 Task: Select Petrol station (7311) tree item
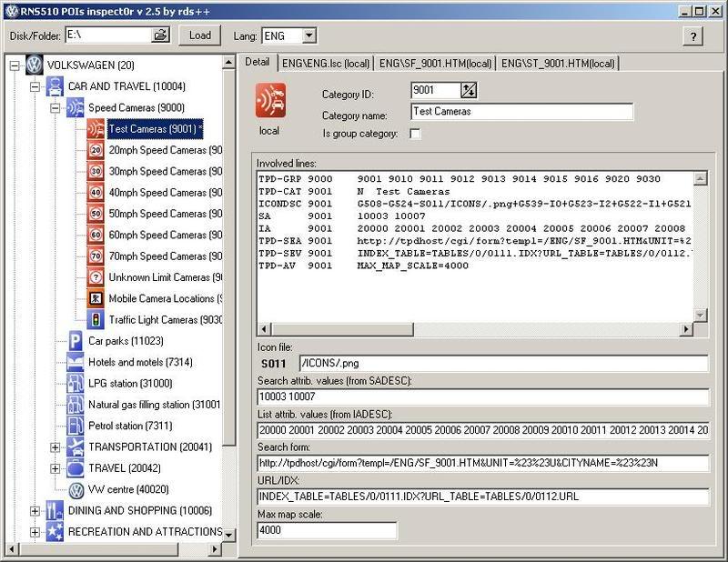click(x=130, y=426)
